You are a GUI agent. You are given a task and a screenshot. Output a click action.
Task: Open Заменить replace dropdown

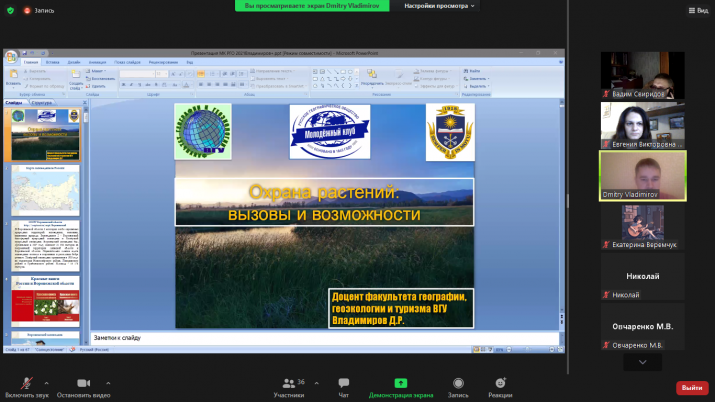(477, 78)
